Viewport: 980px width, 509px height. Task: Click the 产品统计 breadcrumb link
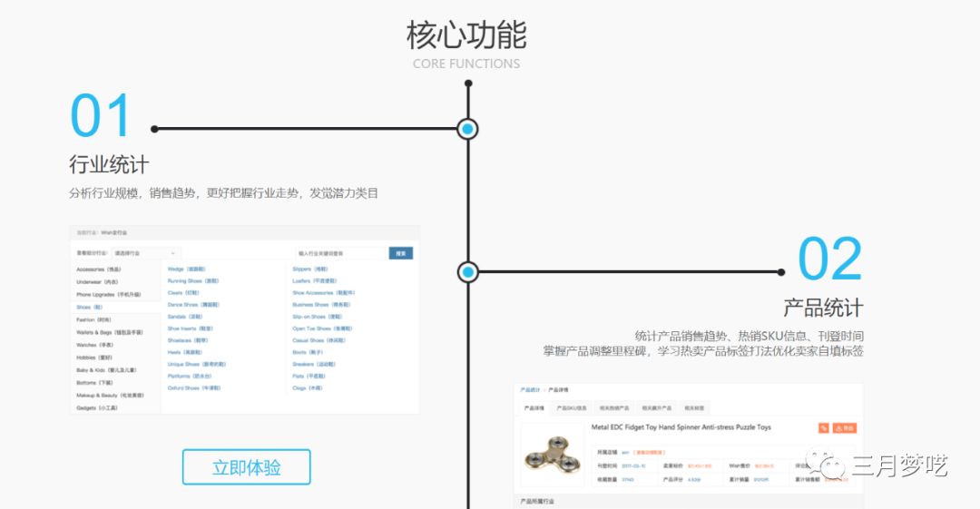pyautogui.click(x=530, y=389)
